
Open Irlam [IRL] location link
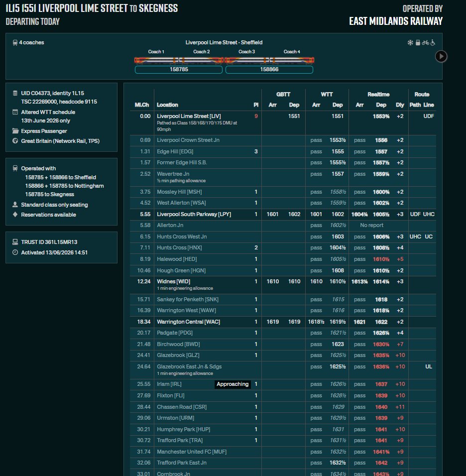[169, 384]
